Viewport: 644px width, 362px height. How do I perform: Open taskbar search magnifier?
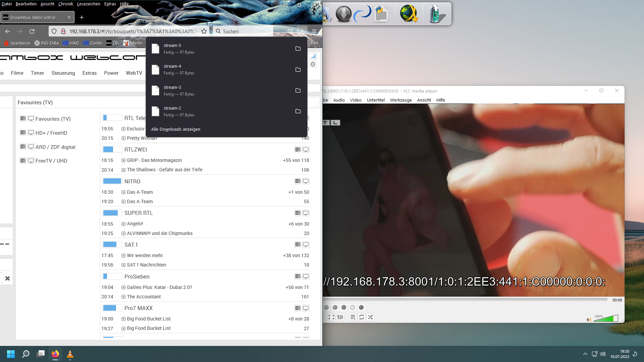coord(26,354)
